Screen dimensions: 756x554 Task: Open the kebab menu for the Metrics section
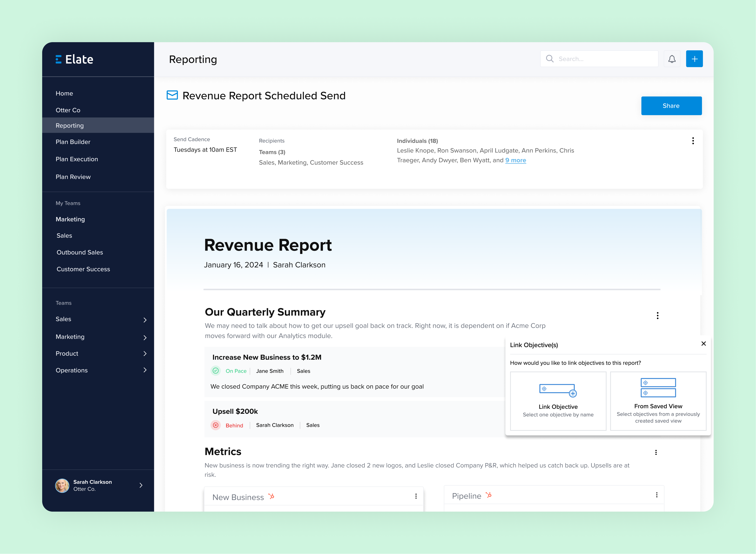click(656, 452)
